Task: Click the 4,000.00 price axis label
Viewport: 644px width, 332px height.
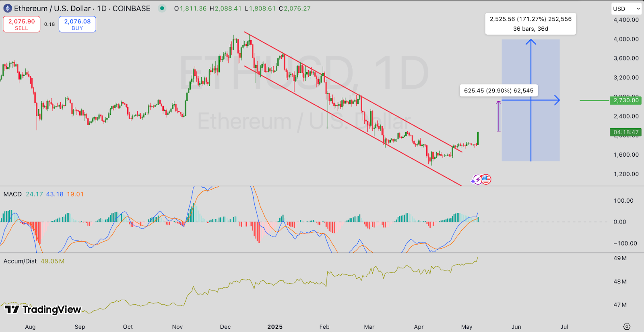Action: pyautogui.click(x=626, y=39)
